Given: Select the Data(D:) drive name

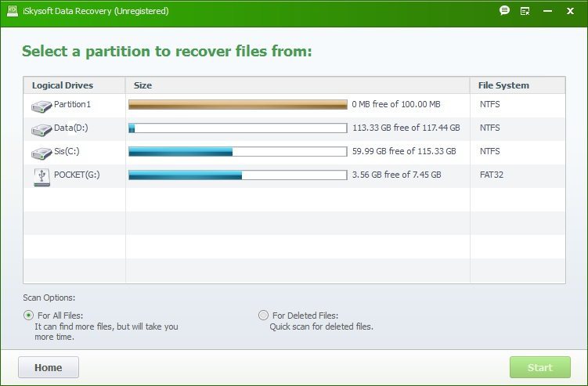Looking at the screenshot, I should [x=71, y=128].
